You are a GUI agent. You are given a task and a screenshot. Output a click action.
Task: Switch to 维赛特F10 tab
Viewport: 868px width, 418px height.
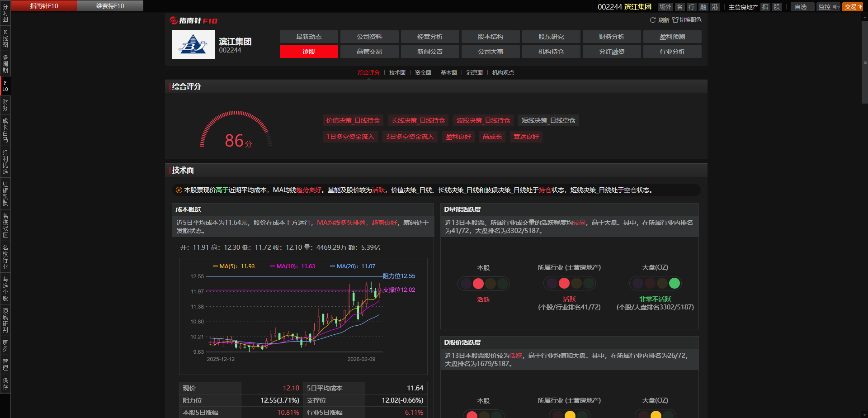(x=110, y=6)
